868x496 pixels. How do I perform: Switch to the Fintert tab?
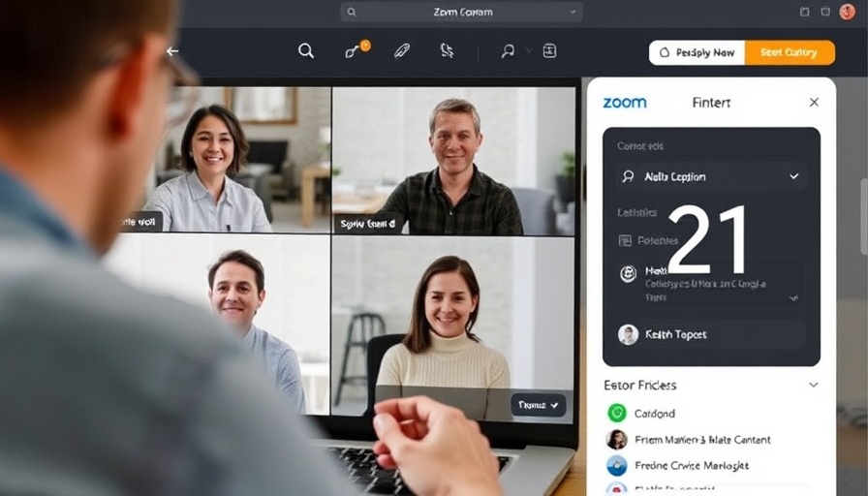tap(711, 103)
